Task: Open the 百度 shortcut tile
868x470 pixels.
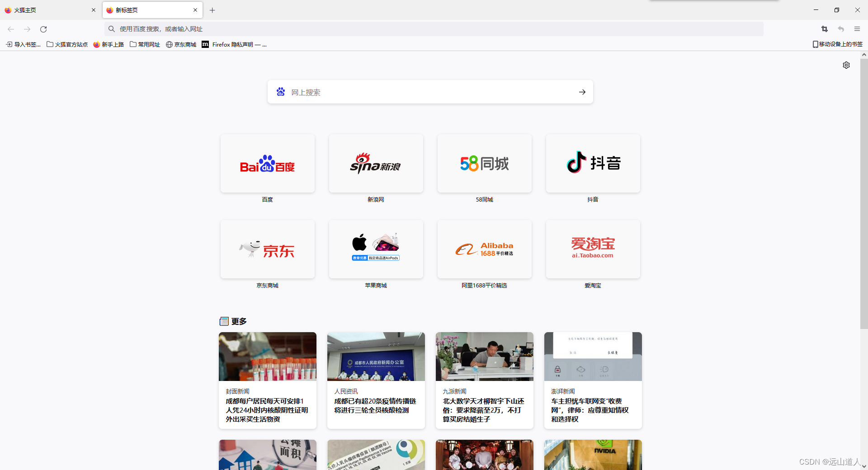Action: pos(268,163)
